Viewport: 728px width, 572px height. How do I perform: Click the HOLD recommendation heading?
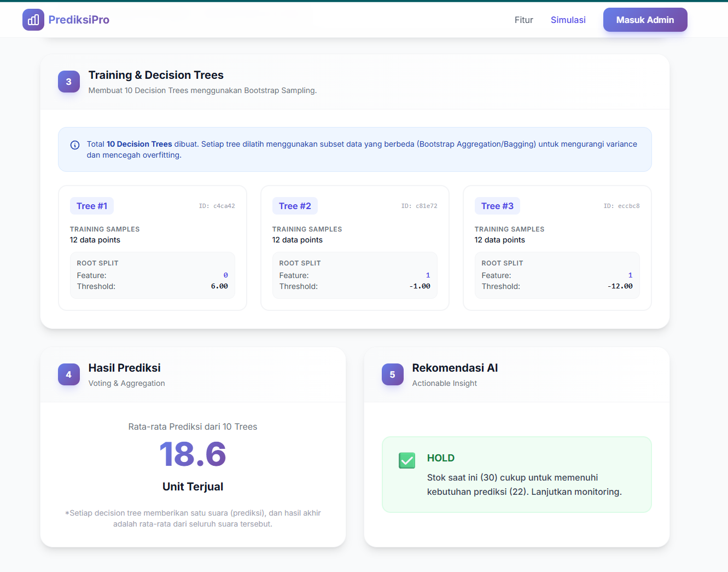(440, 458)
